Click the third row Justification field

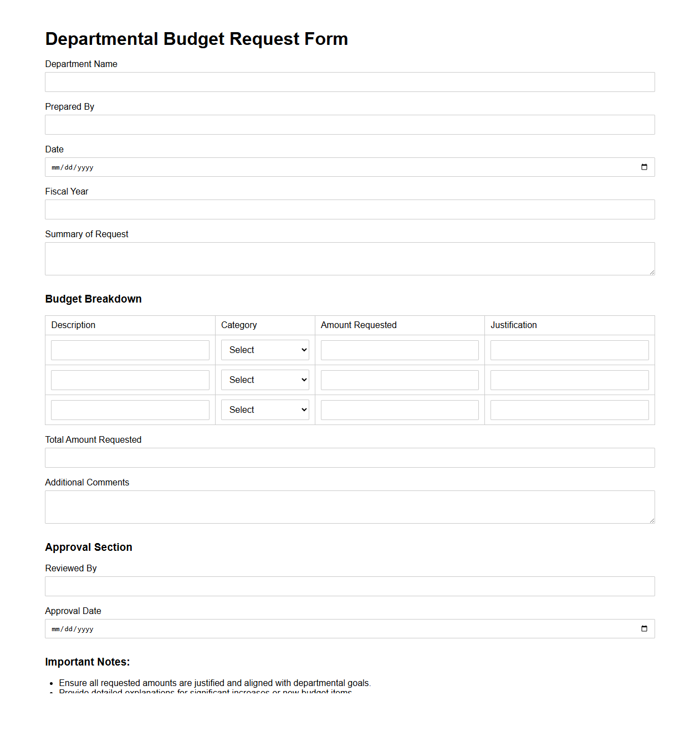click(569, 410)
